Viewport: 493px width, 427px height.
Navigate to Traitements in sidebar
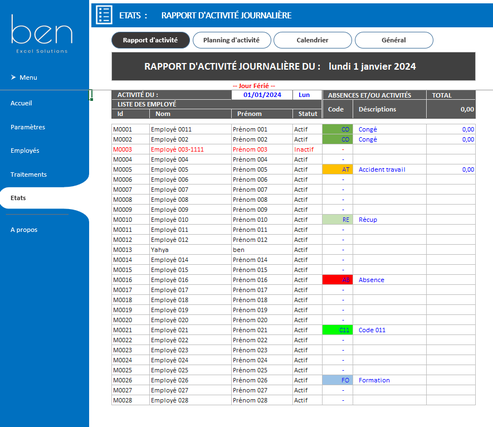29,174
